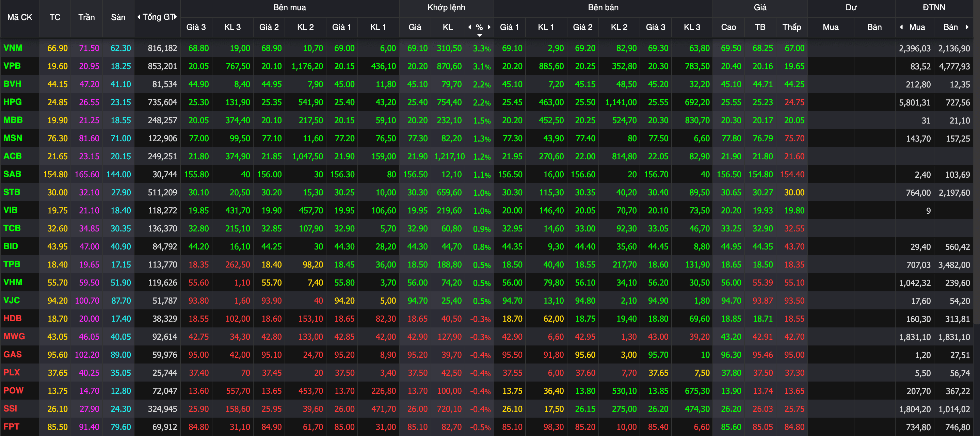Click VNM's 3.3% change value
The height and width of the screenshot is (436, 980).
pos(482,49)
